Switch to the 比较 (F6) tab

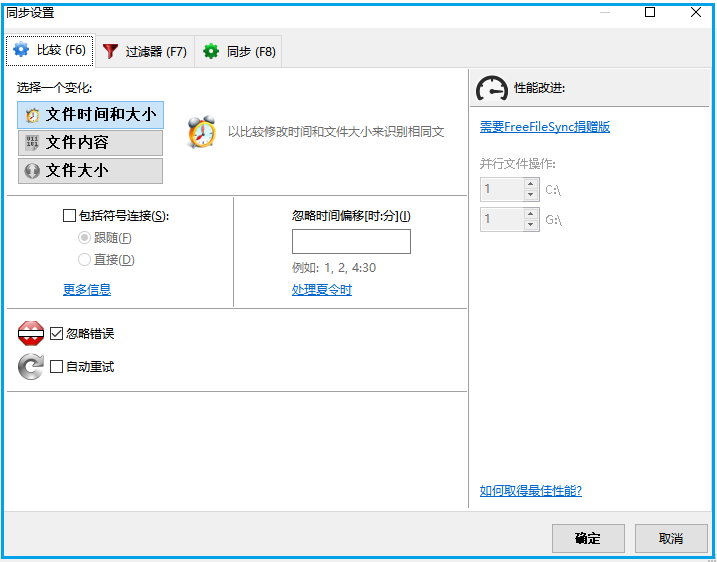click(x=50, y=50)
